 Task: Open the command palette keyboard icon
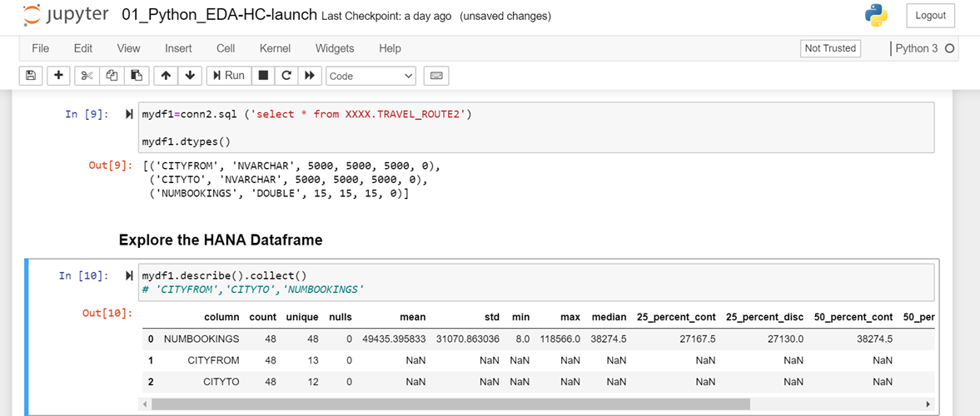click(x=436, y=76)
